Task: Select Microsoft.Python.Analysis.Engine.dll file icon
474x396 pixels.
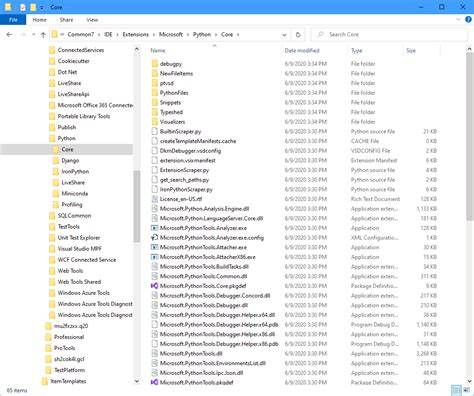Action: [x=155, y=209]
